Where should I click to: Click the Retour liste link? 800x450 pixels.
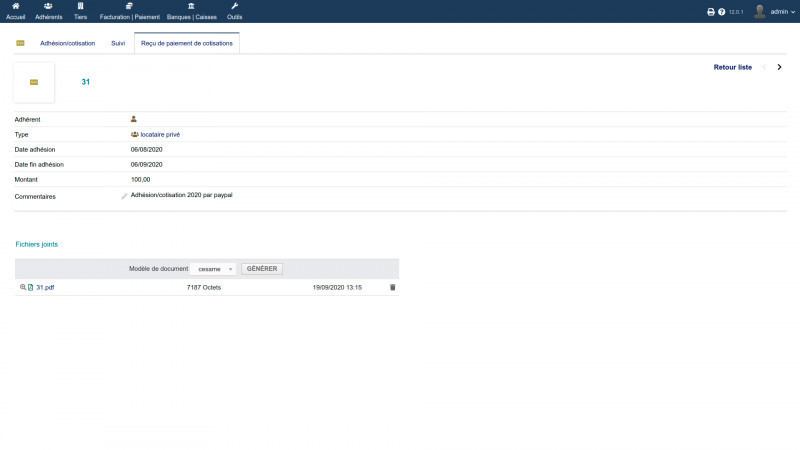tap(732, 67)
